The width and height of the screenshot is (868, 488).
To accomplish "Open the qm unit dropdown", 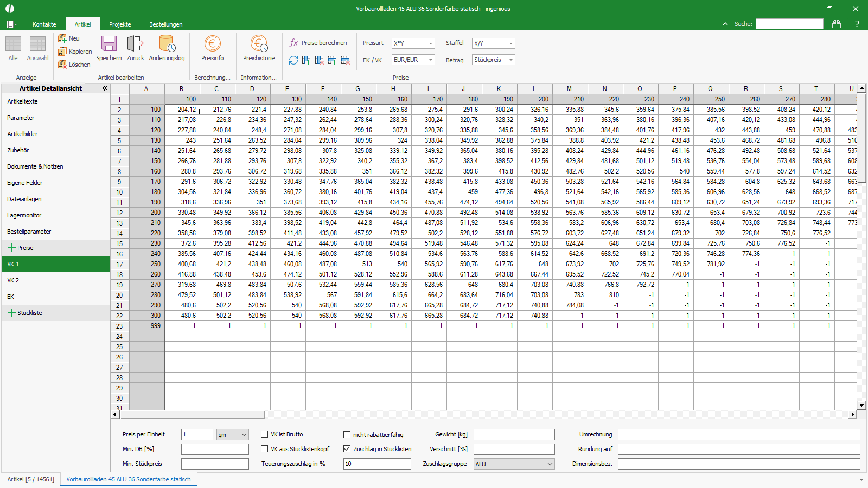I will pyautogui.click(x=232, y=434).
